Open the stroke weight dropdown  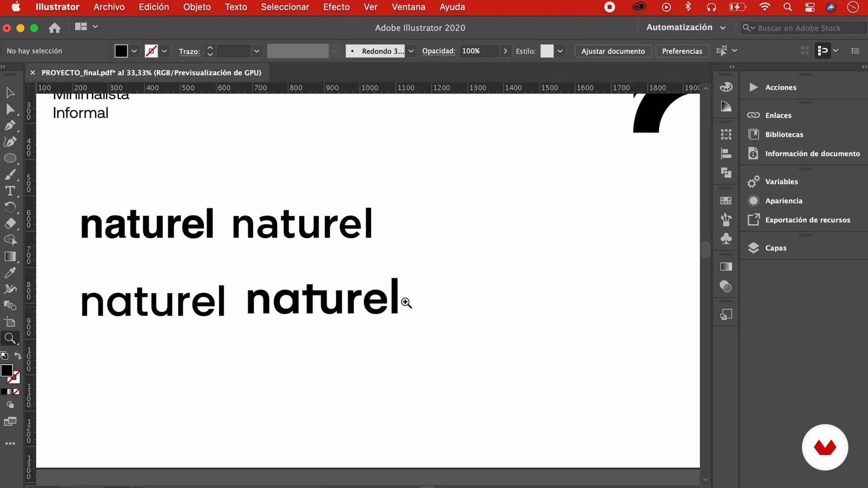click(256, 51)
